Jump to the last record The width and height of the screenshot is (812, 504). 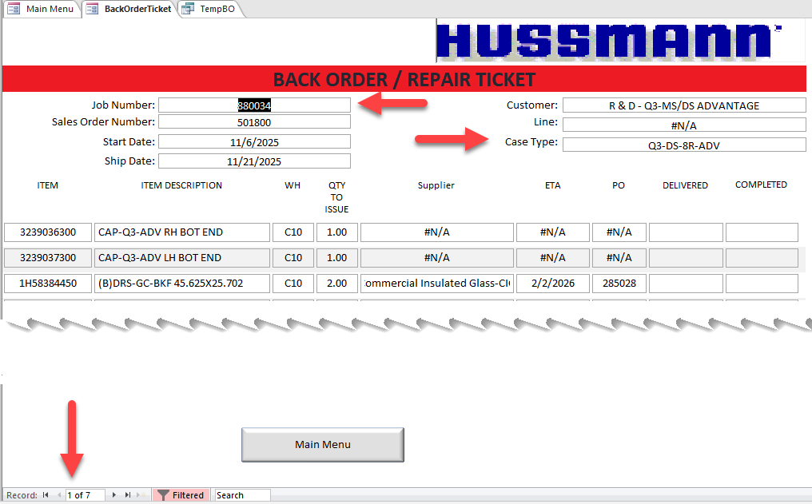pos(127,495)
